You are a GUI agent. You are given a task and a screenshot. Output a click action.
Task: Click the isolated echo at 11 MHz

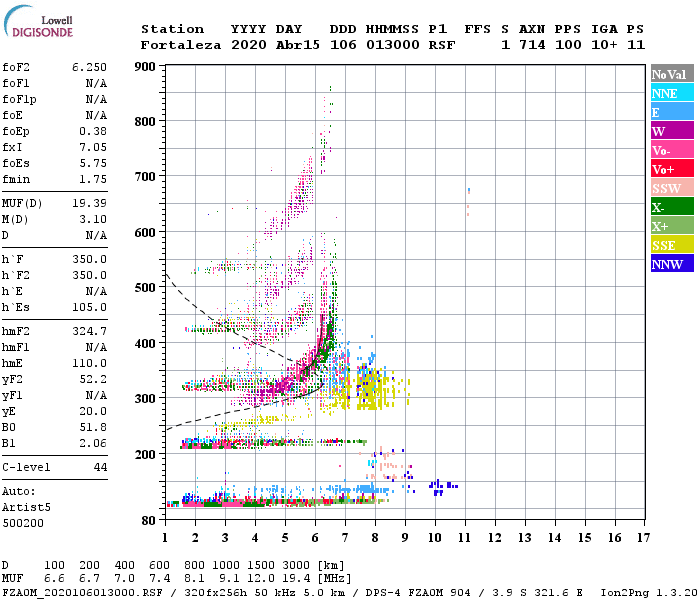[x=468, y=202]
